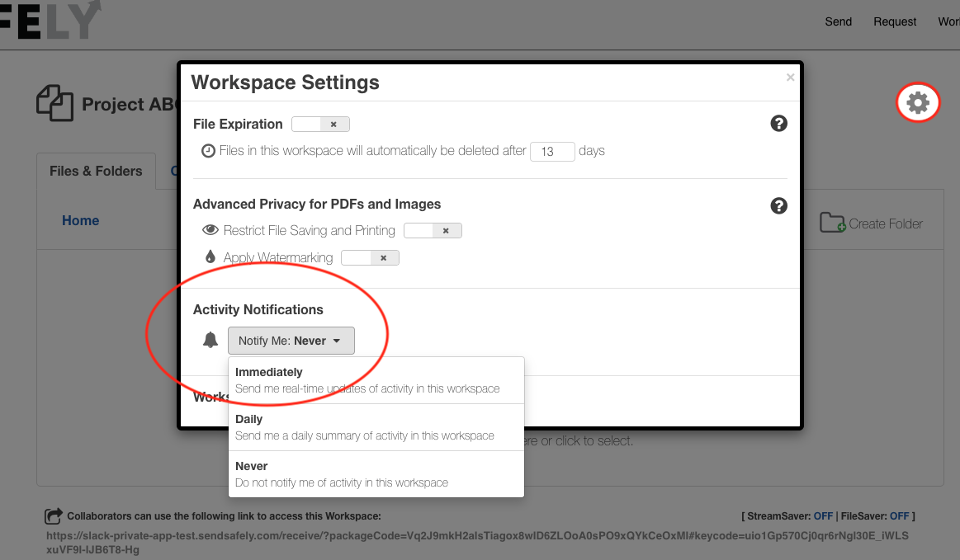Click the expiration days input field
960x560 pixels.
click(x=552, y=151)
